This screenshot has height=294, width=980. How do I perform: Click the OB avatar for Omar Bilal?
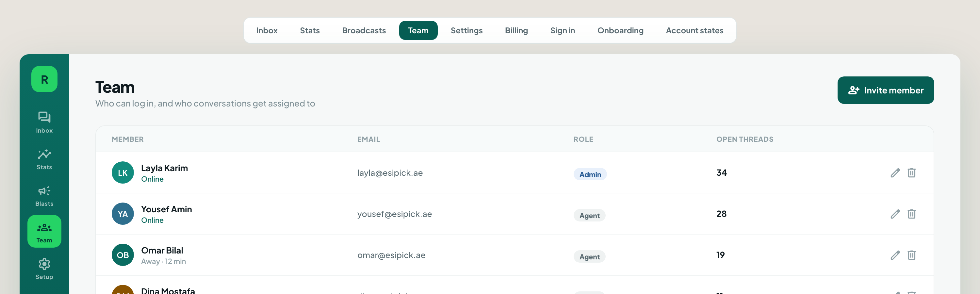[122, 255]
